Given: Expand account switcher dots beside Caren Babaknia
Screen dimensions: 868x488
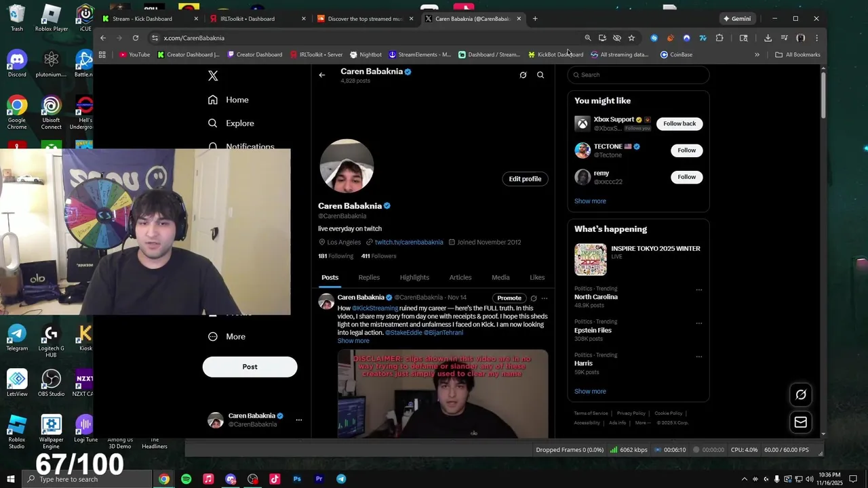Looking at the screenshot, I should point(298,420).
